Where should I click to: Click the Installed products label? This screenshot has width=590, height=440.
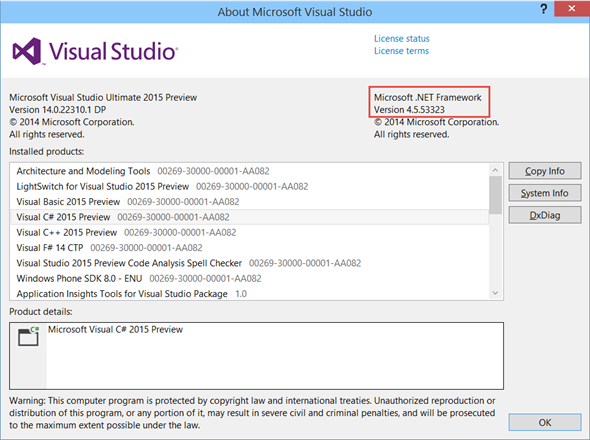(47, 152)
